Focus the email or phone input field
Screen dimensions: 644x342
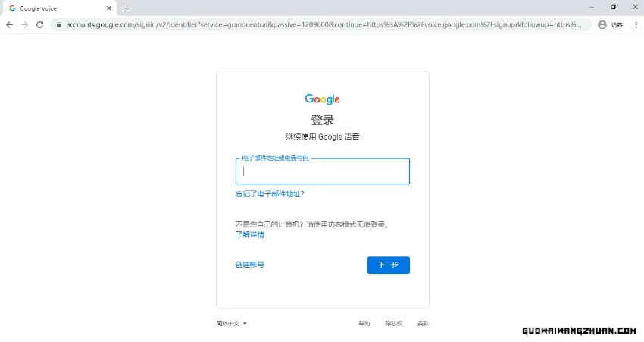[x=323, y=171]
